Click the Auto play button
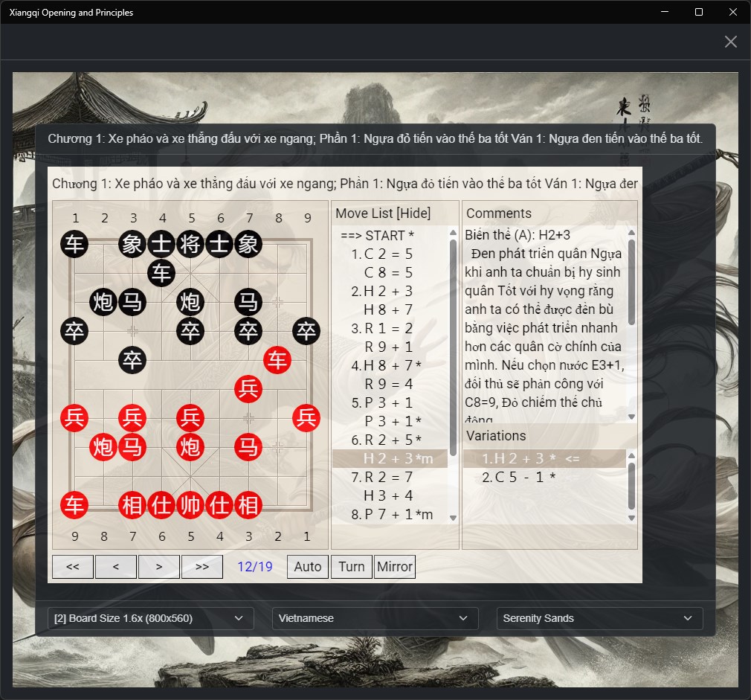 click(308, 567)
